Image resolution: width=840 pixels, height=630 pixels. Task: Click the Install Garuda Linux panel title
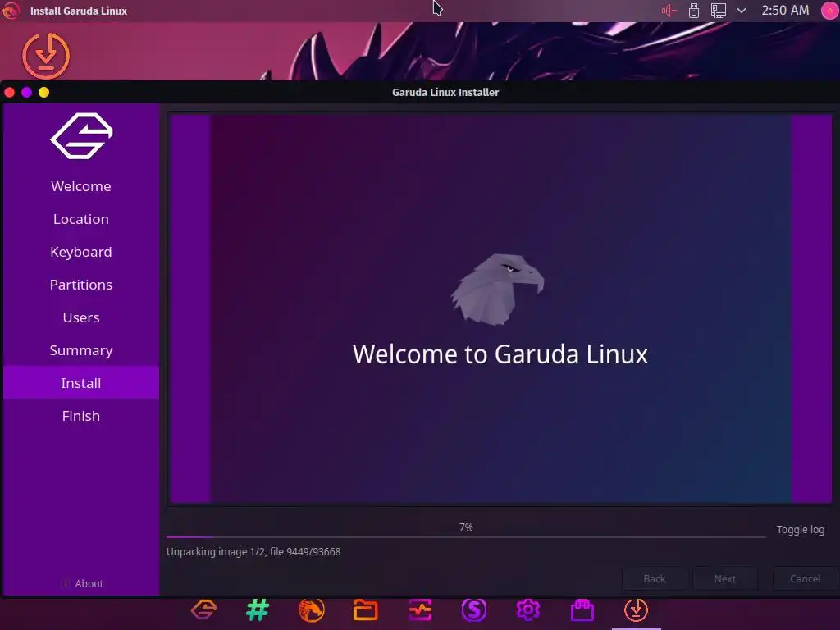tap(79, 11)
